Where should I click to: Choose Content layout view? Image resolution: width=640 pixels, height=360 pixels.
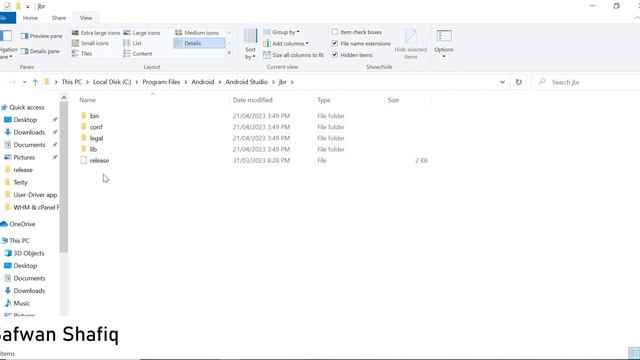(138, 53)
